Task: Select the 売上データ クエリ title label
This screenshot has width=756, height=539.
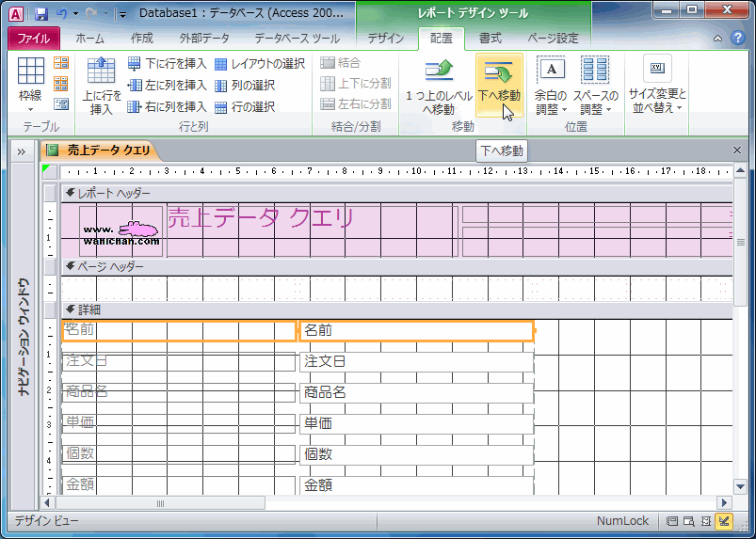Action: [x=311, y=230]
